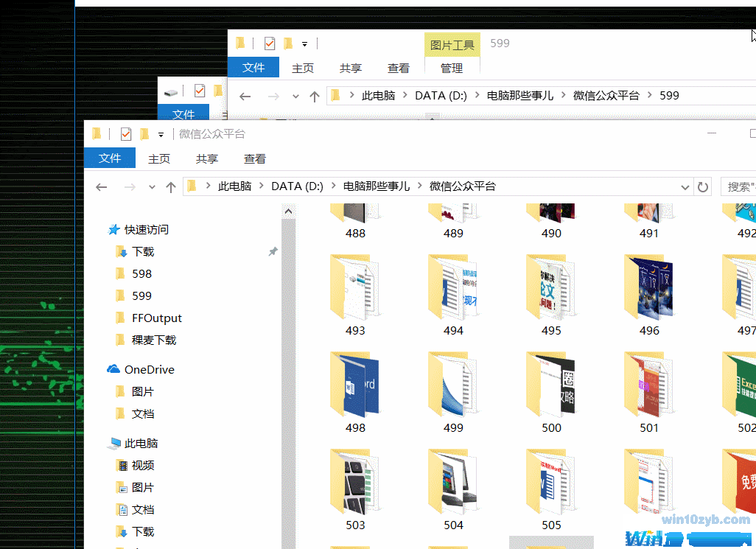Image resolution: width=756 pixels, height=549 pixels.
Task: Click the vertical scrollbar up arrow
Action: (288, 210)
